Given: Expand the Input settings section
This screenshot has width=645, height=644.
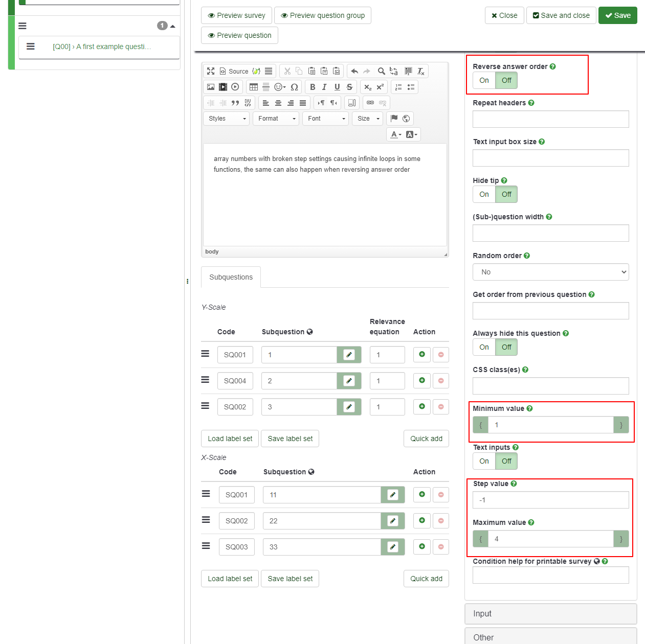Looking at the screenshot, I should (550, 613).
